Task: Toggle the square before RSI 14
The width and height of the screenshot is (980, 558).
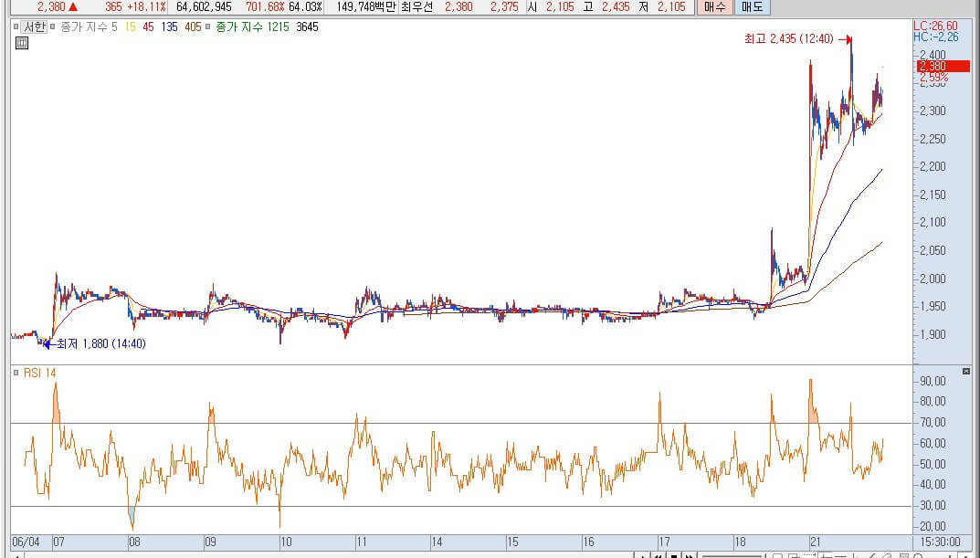Action: pyautogui.click(x=16, y=373)
